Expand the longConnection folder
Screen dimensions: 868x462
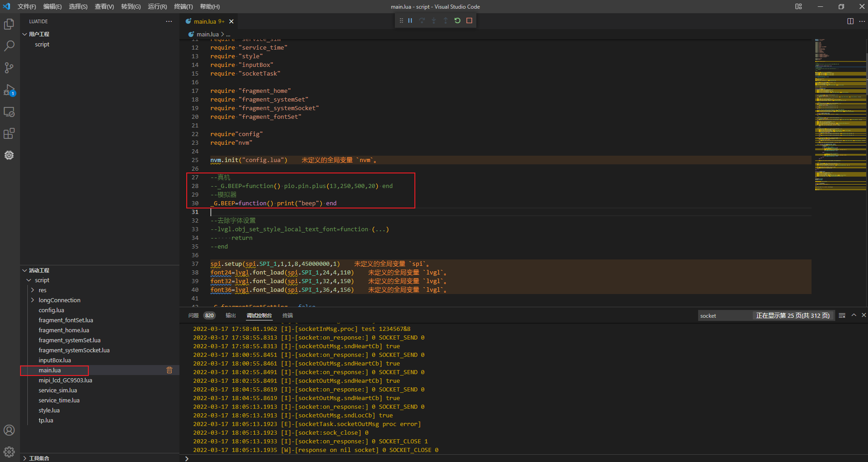32,300
